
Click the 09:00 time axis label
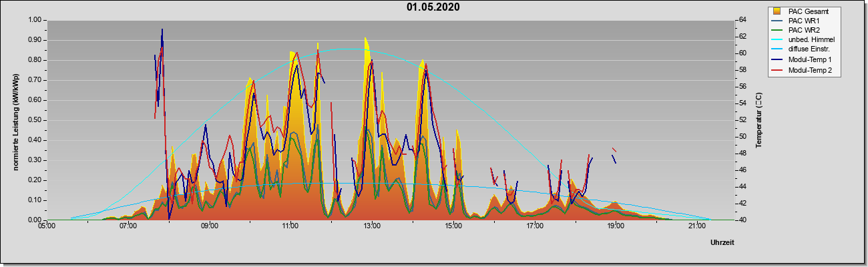(209, 227)
